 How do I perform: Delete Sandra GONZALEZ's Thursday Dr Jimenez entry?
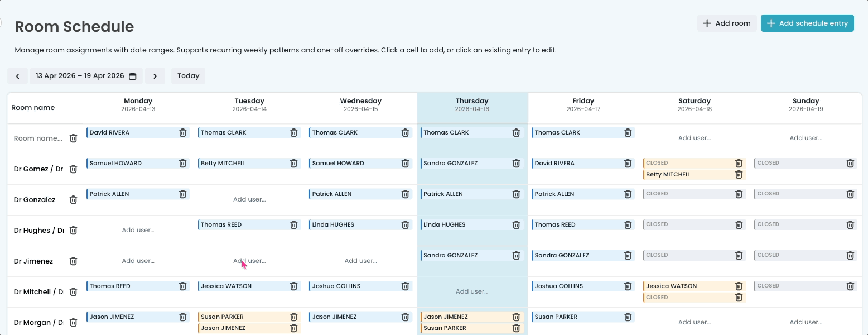[x=516, y=256]
